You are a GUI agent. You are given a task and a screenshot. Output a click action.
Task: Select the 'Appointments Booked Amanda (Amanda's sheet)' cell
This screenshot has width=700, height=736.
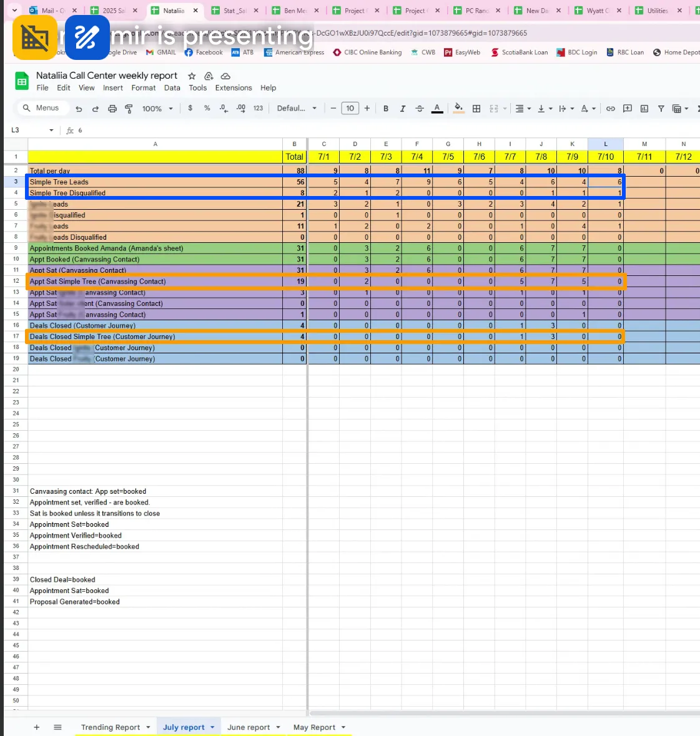click(x=155, y=248)
